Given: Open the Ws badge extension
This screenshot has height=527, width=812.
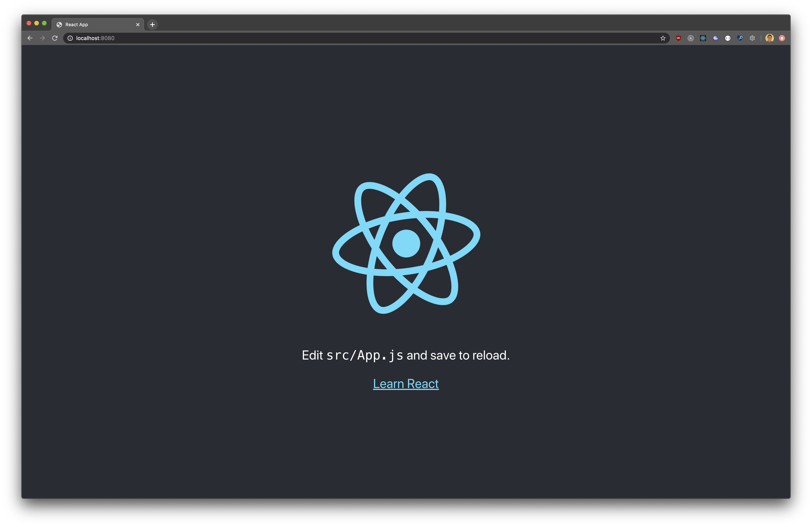Looking at the screenshot, I should [x=715, y=38].
